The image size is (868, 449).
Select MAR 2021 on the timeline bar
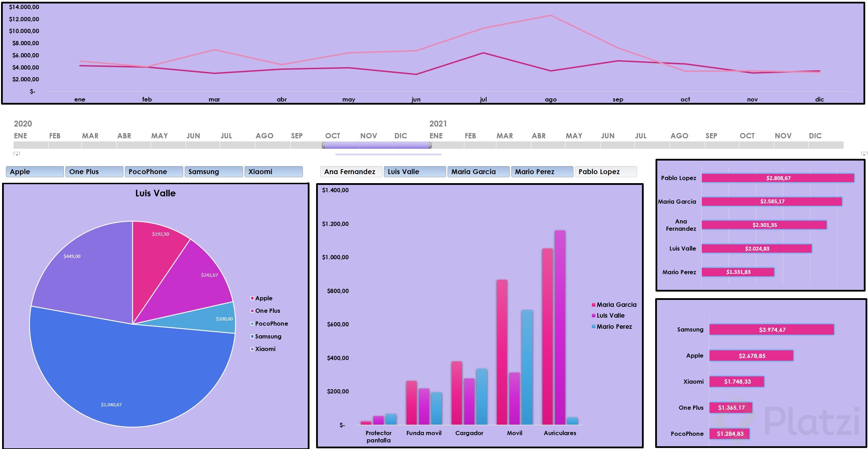click(513, 145)
